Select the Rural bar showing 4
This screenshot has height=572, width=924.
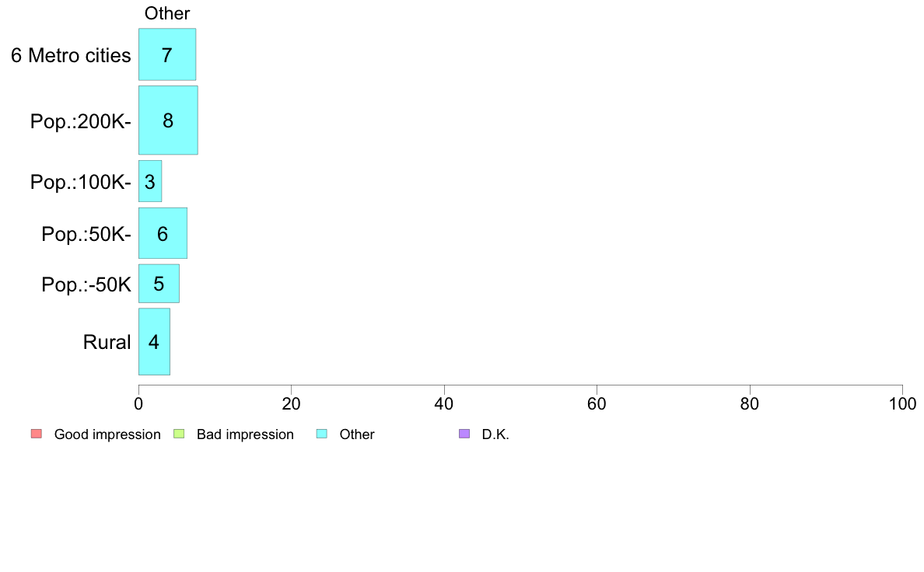(x=155, y=342)
